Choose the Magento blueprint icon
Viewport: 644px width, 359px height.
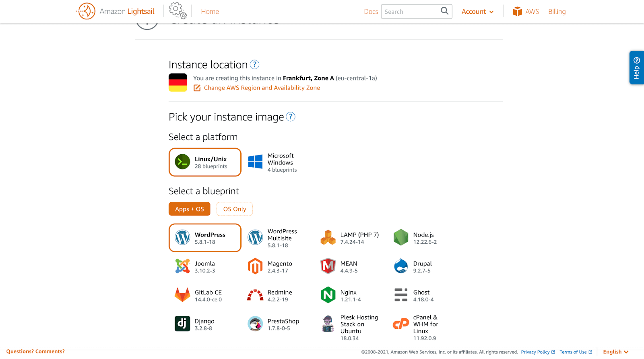click(x=255, y=266)
